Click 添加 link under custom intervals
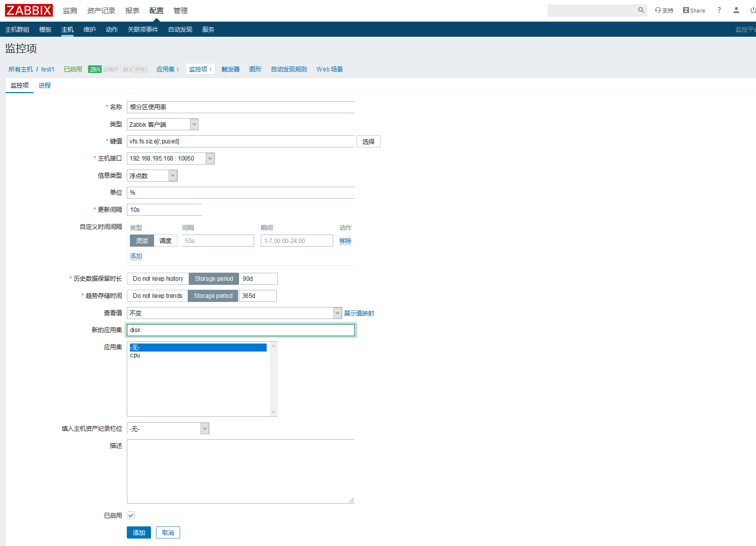 point(136,256)
